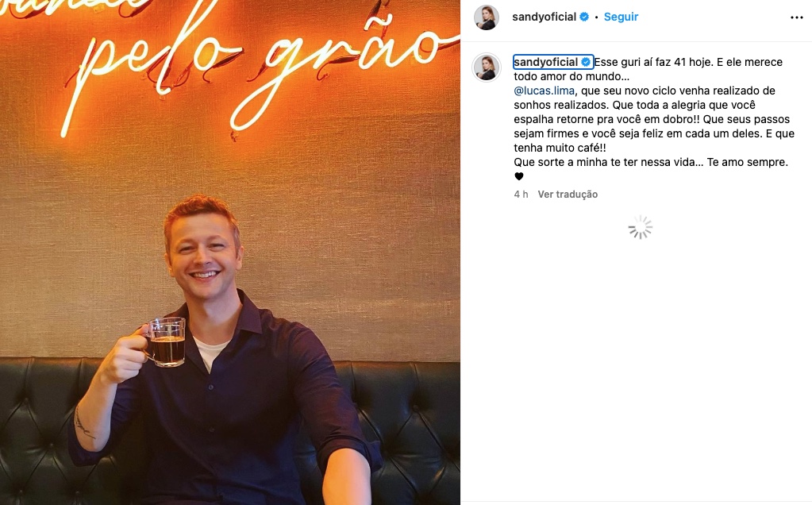The height and width of the screenshot is (505, 812).
Task: Click bold sandyoficial username in caption
Action: [545, 62]
